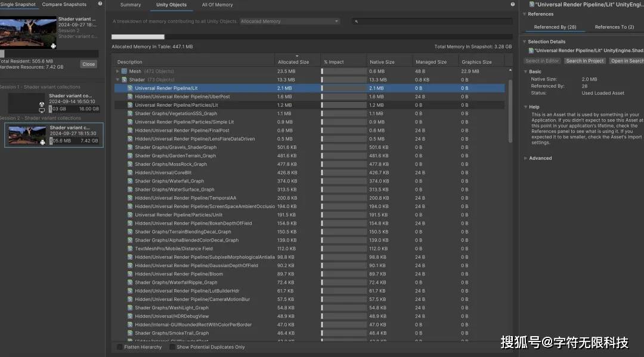644x357 pixels.
Task: Expand the Advanced section in the right panel
Action: point(525,158)
